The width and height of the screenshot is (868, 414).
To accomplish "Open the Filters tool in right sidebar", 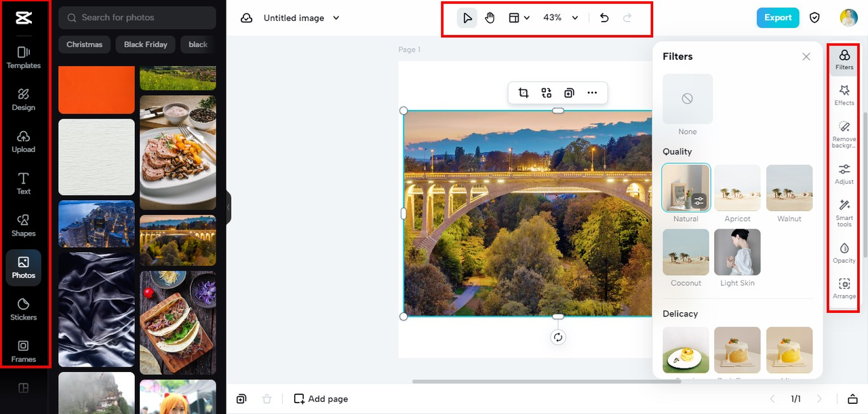I will (x=844, y=60).
